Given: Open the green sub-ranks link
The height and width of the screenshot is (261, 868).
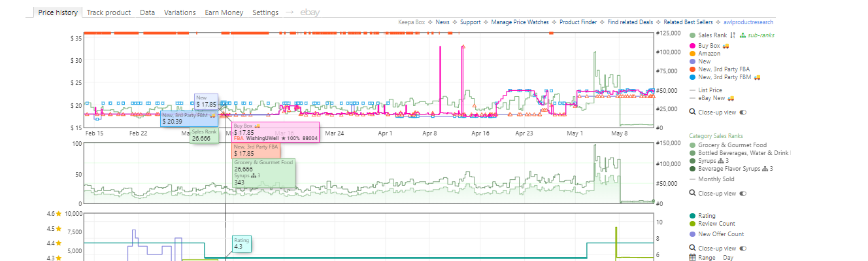Looking at the screenshot, I should [x=761, y=35].
